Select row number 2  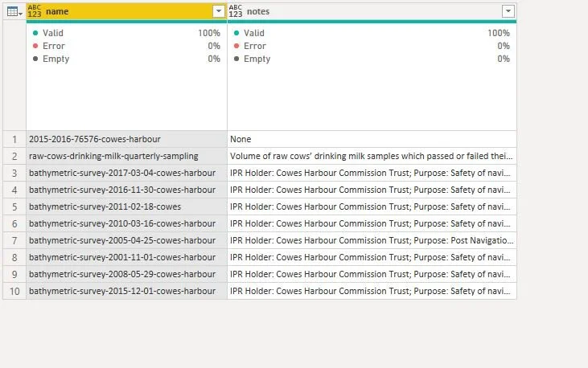[x=14, y=156]
